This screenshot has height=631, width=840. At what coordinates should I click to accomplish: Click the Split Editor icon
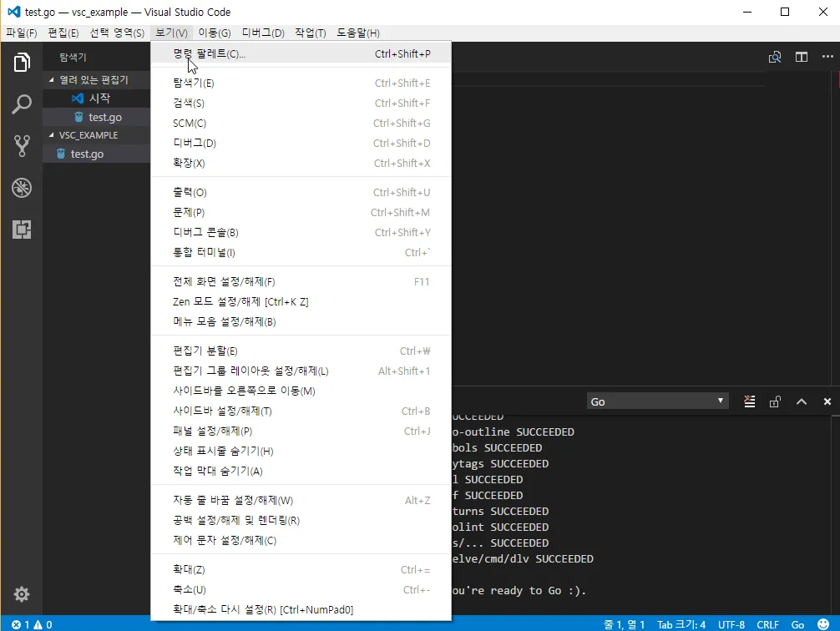pos(802,57)
